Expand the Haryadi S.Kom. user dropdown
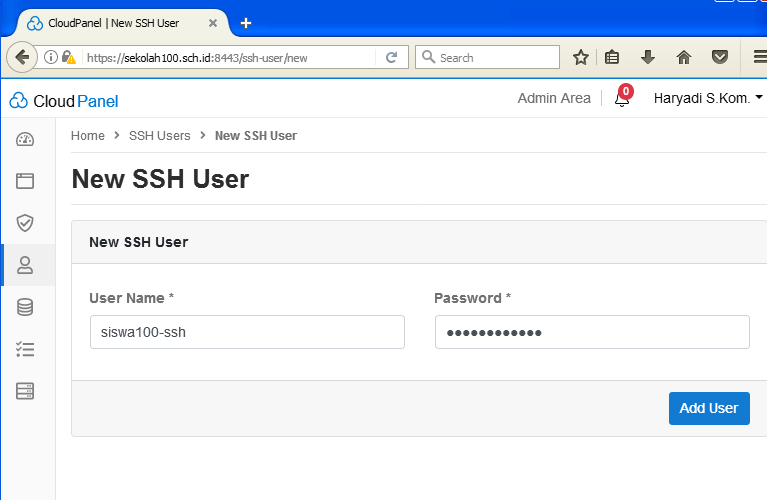 coord(707,98)
